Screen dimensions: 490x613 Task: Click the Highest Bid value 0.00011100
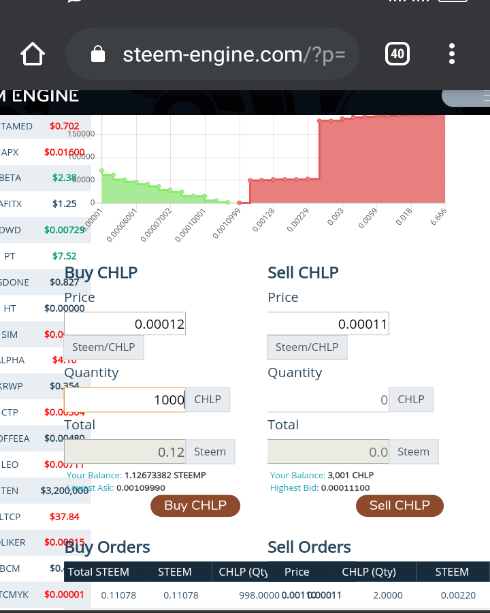coord(345,488)
